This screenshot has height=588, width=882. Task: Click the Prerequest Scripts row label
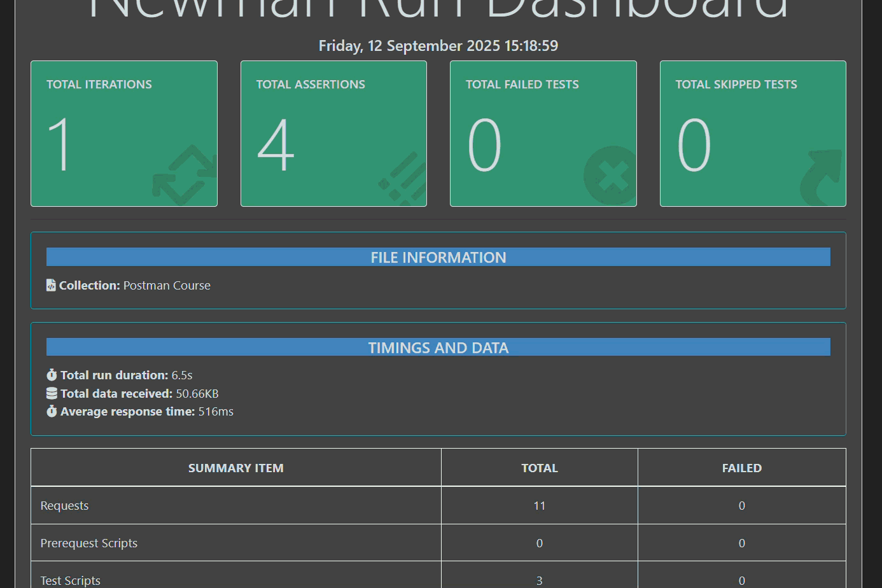[x=88, y=543]
